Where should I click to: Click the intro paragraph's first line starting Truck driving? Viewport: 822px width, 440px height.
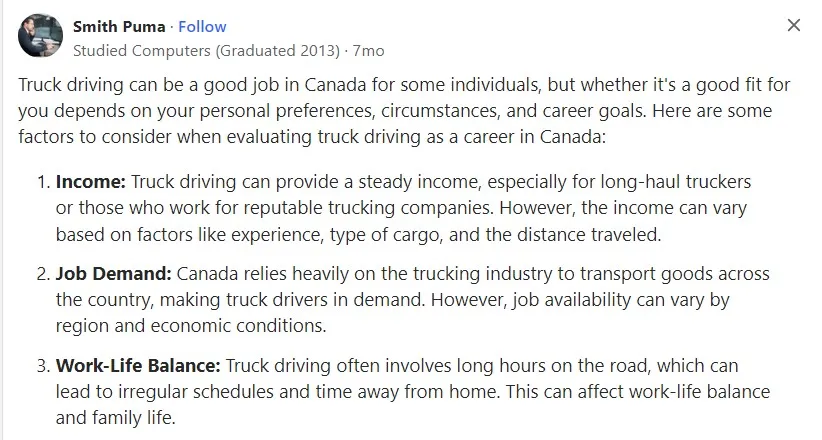pyautogui.click(x=404, y=85)
